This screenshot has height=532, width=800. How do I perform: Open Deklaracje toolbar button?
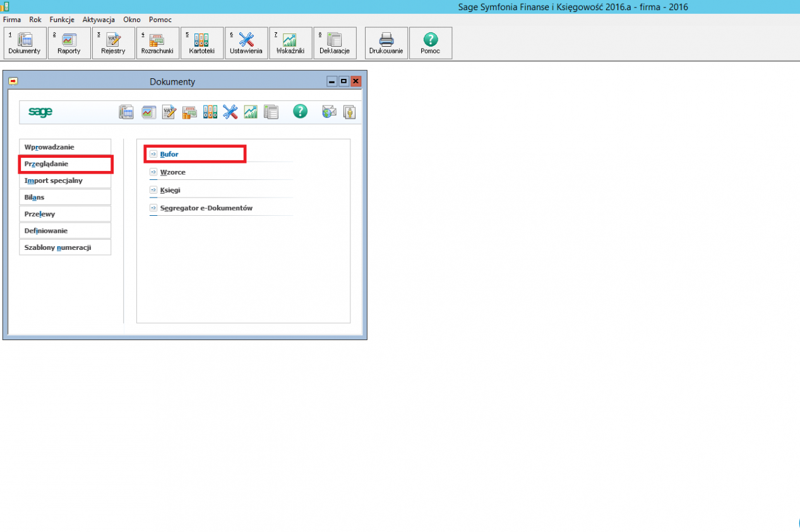(x=335, y=43)
